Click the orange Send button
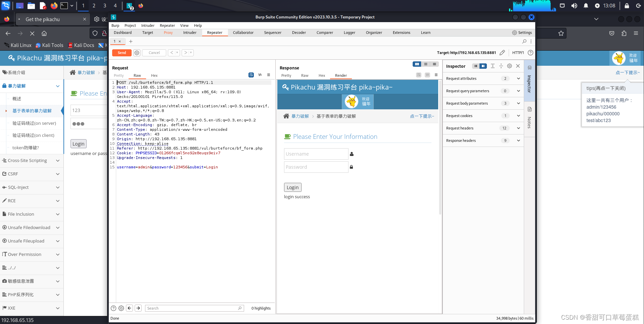This screenshot has height=324, width=644. 122,53
